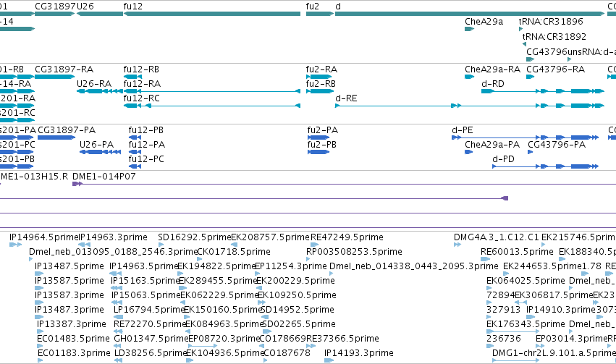Select the d-RD transcript
Screen dimensions: 616x364
point(543,91)
